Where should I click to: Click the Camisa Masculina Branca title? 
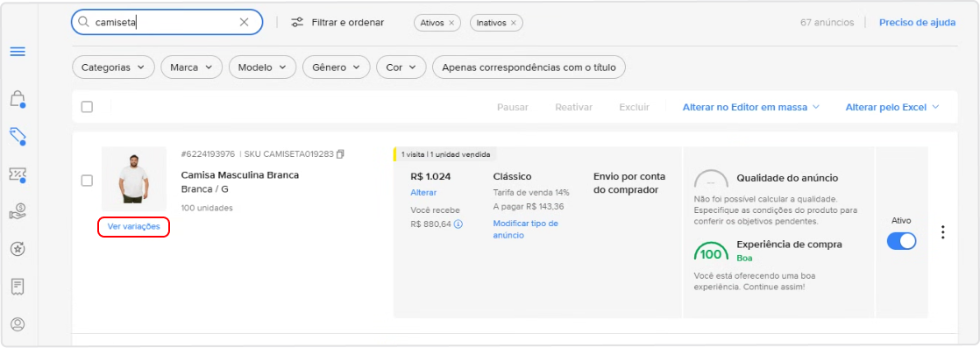(x=240, y=175)
